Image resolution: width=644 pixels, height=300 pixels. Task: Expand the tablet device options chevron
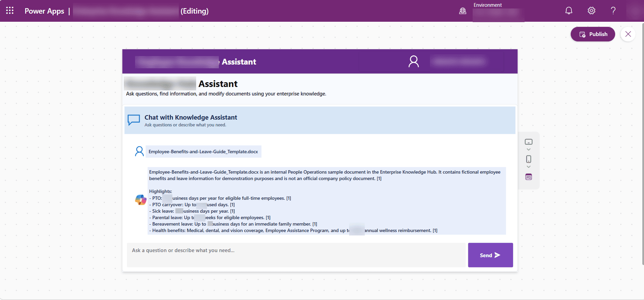click(x=529, y=149)
